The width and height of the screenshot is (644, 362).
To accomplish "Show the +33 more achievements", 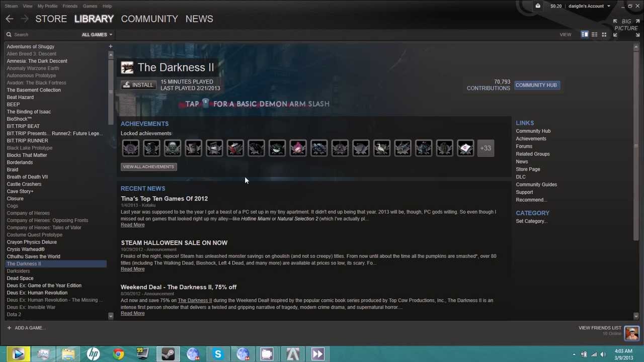I will 486,148.
